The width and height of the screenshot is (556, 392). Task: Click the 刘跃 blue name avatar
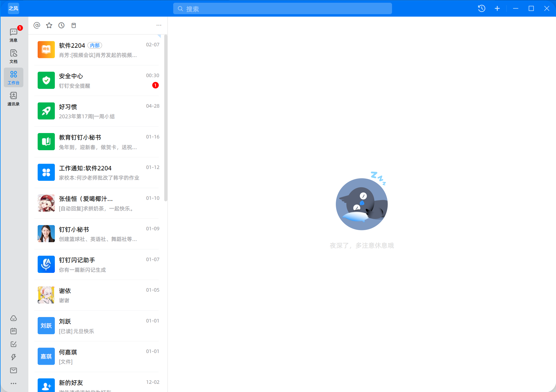[46, 326]
